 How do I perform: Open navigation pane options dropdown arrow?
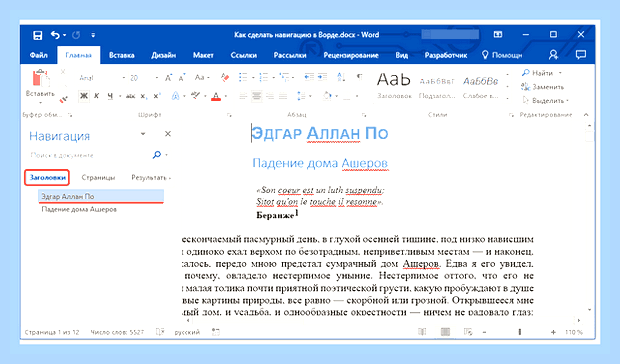[x=143, y=134]
